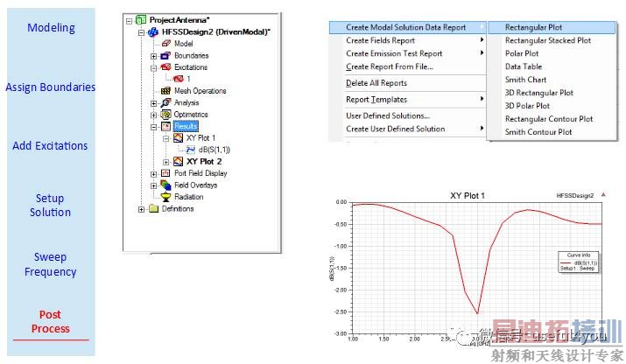This screenshot has width=626, height=364.
Task: Open Create User Defined Solution submenu
Action: (x=407, y=129)
